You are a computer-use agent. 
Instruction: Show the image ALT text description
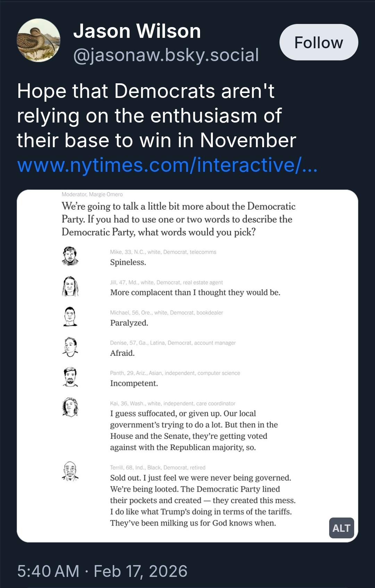(x=341, y=528)
